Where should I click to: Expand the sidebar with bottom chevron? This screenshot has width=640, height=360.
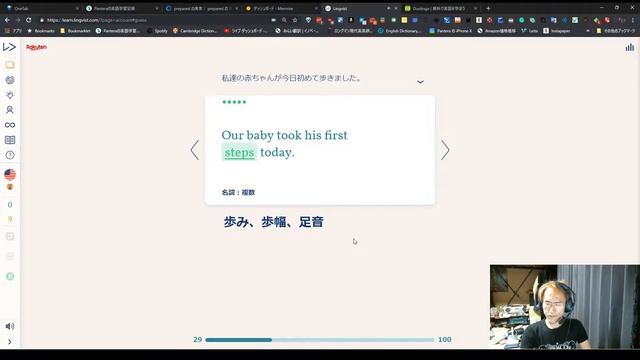10,342
